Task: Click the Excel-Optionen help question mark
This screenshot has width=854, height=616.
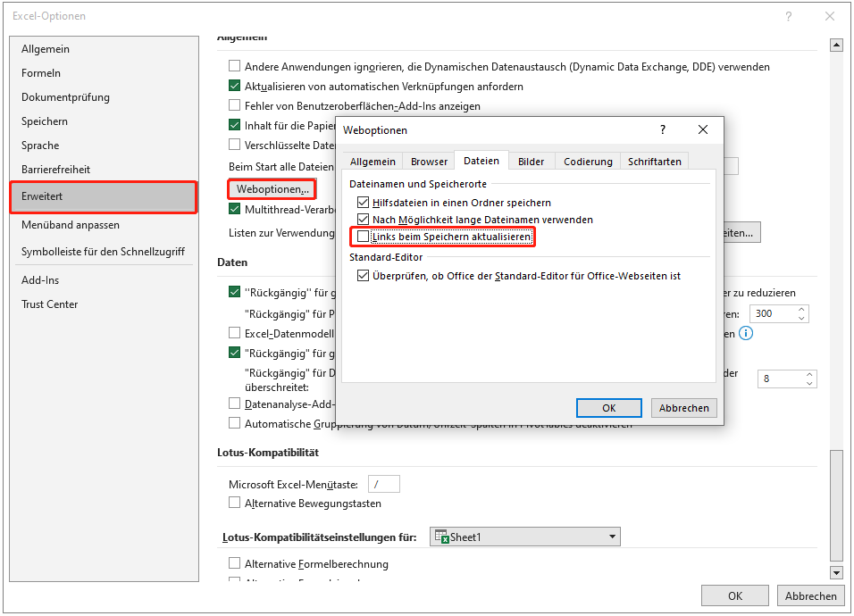Action: click(x=788, y=16)
